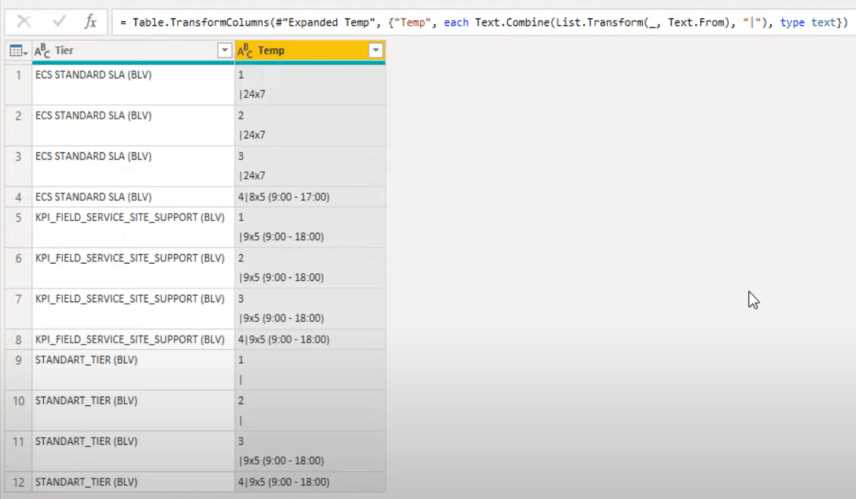The width and height of the screenshot is (856, 499).
Task: Click Temp cell in row 10
Action: (310, 411)
